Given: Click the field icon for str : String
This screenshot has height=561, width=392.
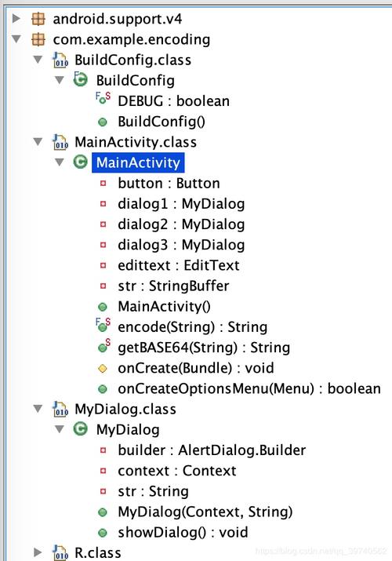Looking at the screenshot, I should (103, 492).
